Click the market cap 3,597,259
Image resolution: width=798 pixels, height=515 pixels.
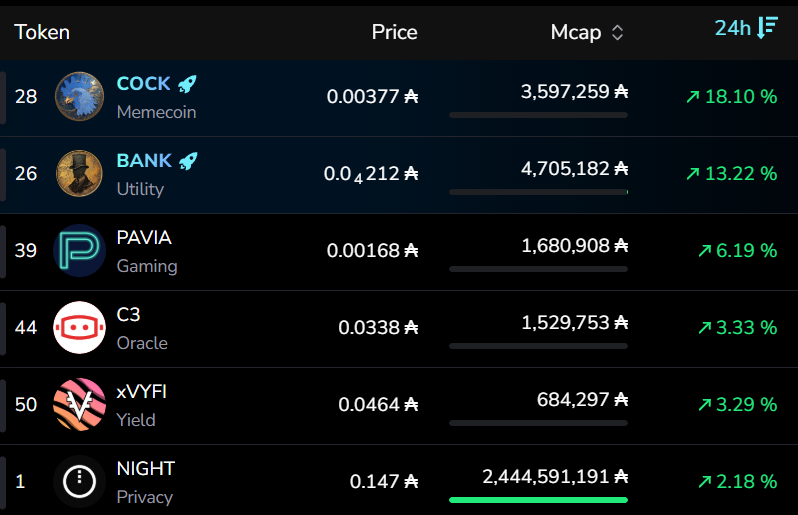coord(574,92)
